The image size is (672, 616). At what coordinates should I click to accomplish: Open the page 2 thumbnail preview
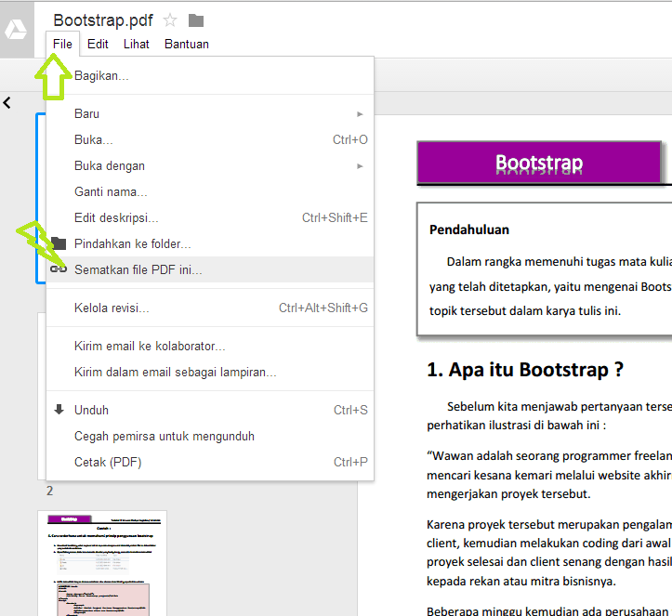click(102, 563)
